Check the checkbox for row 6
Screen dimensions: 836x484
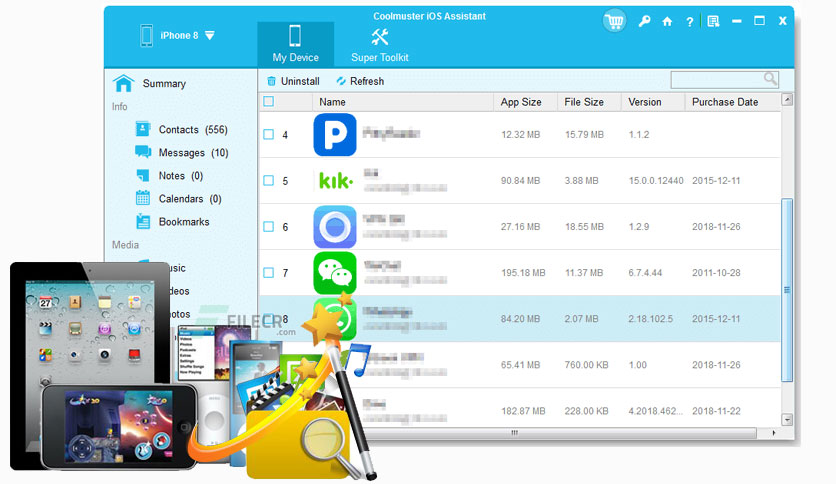click(269, 227)
